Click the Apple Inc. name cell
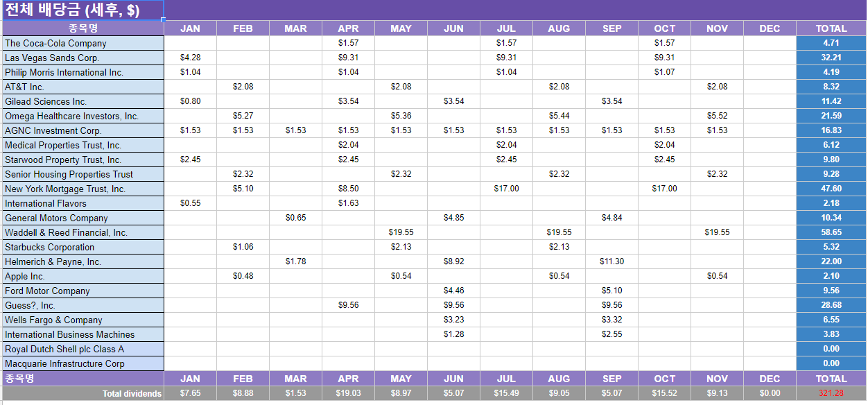This screenshot has height=405, width=868. click(83, 276)
